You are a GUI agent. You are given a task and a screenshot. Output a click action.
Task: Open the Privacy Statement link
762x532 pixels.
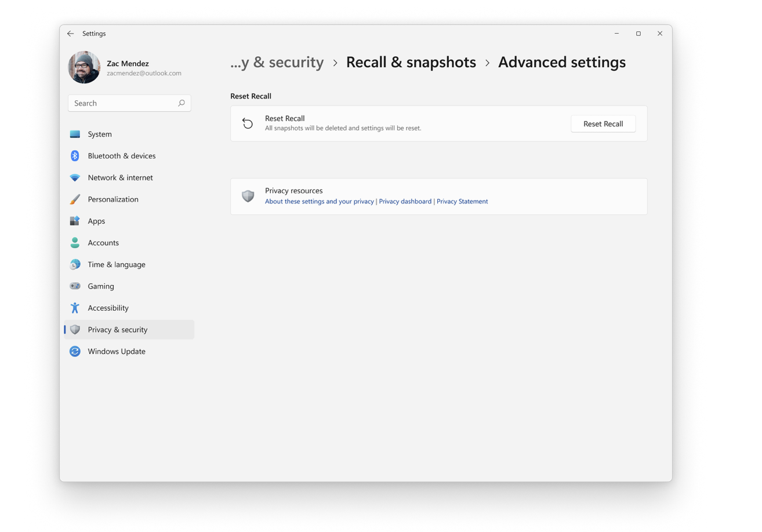click(x=462, y=202)
